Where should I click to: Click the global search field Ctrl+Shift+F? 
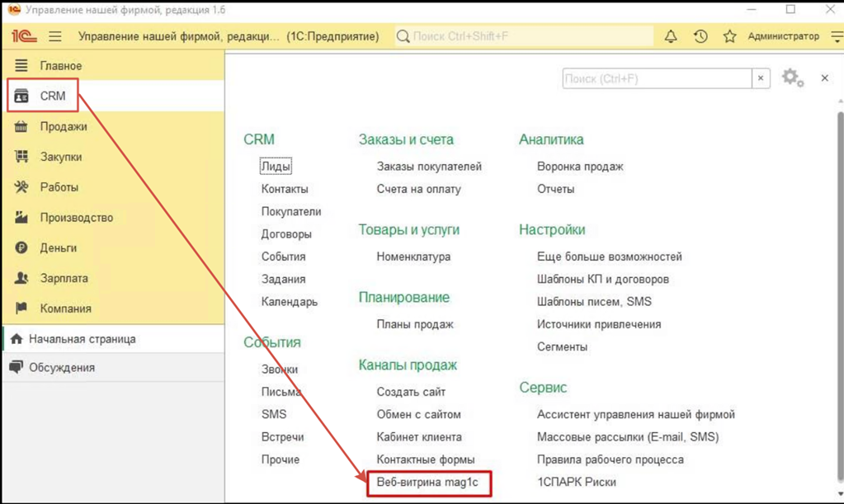(524, 36)
